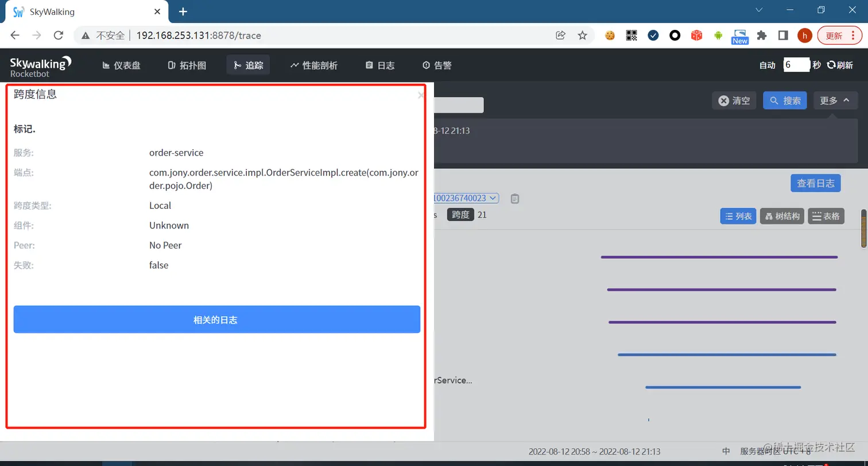Click the address bar URL
Image resolution: width=868 pixels, height=466 pixels.
click(199, 36)
